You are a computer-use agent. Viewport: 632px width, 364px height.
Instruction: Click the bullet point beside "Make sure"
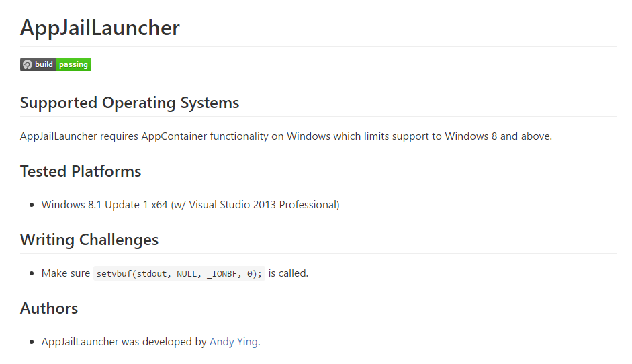pyautogui.click(x=32, y=273)
